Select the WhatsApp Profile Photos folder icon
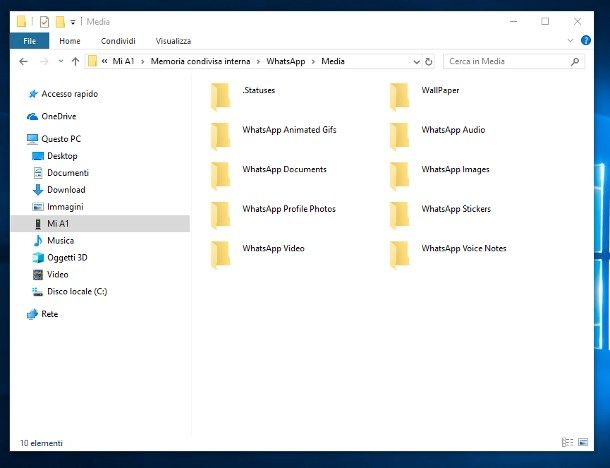 point(221,215)
